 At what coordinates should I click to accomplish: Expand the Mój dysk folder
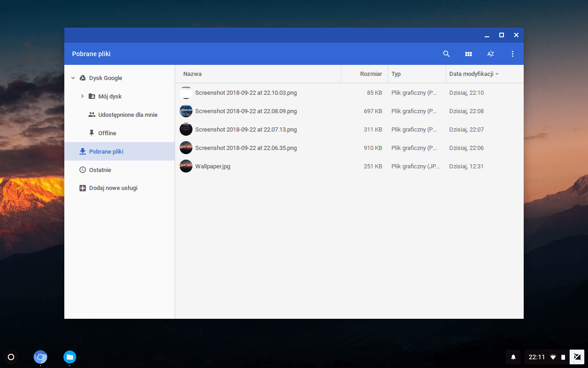[x=82, y=96]
